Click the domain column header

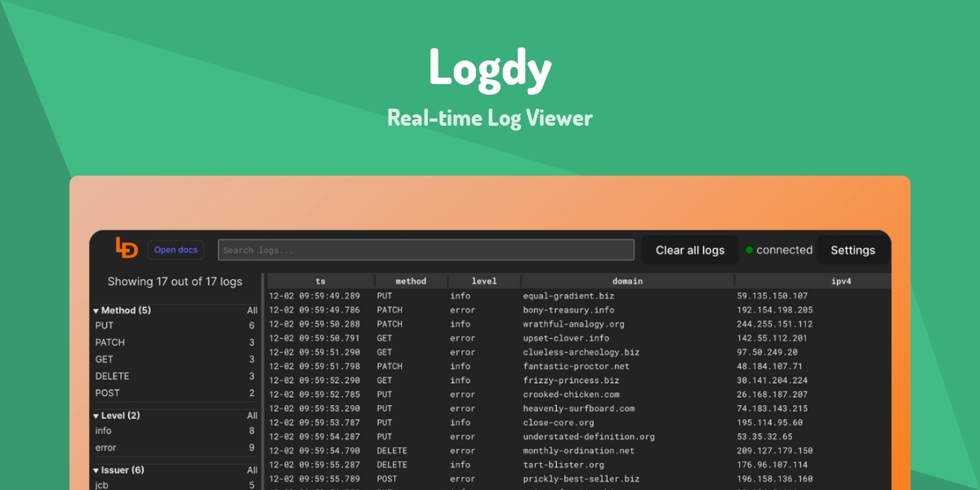pyautogui.click(x=626, y=281)
